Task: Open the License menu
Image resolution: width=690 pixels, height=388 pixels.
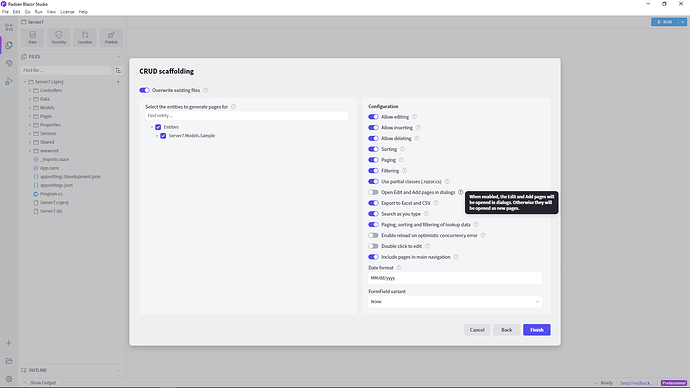Action: pos(67,12)
